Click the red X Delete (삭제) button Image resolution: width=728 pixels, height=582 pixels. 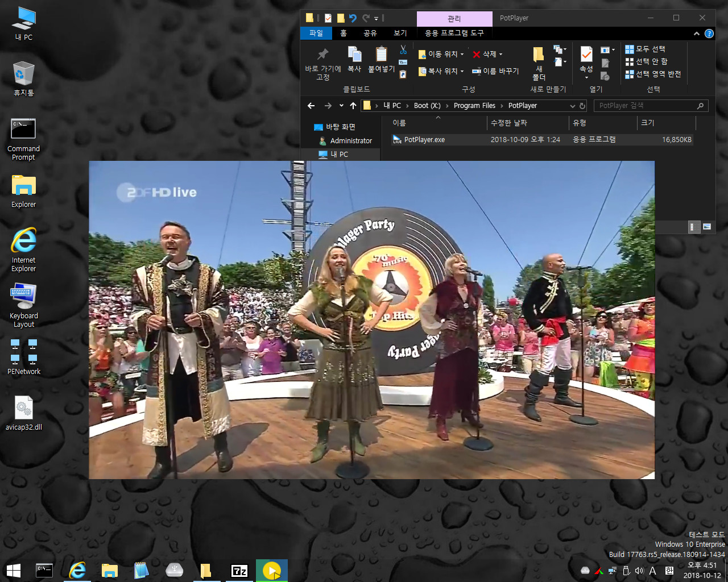point(485,54)
